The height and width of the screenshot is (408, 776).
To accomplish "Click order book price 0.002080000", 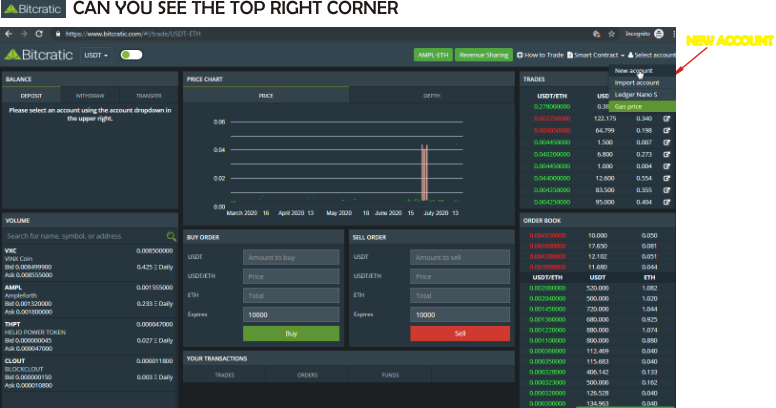I will pos(547,288).
